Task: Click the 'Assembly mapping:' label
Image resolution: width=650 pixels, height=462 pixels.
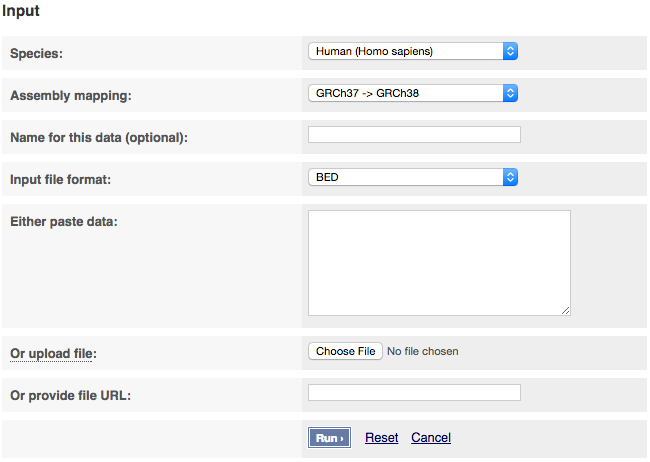Action: point(71,96)
